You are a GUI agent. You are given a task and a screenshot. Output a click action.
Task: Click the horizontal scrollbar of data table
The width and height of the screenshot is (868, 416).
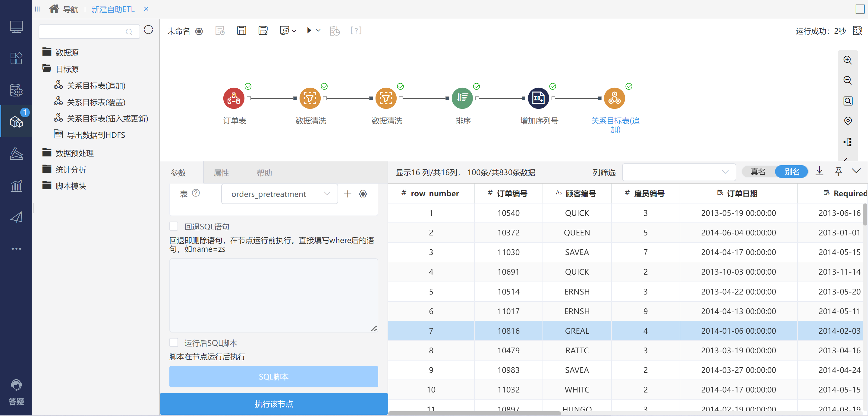(x=474, y=413)
